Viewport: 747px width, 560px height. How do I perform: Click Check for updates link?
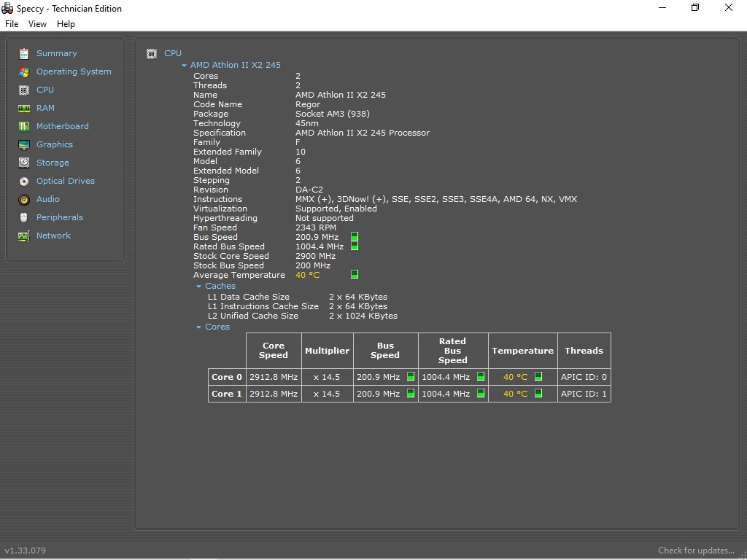pyautogui.click(x=696, y=551)
